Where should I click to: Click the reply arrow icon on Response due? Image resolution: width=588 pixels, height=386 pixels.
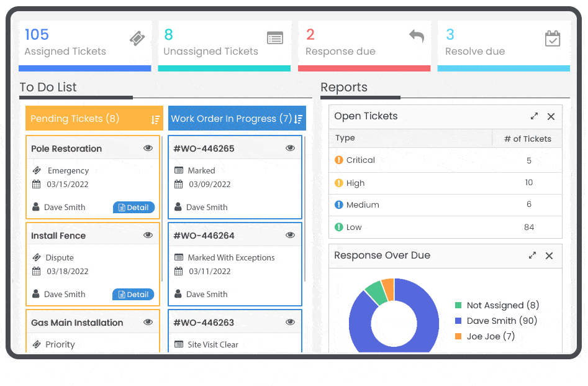coord(417,36)
